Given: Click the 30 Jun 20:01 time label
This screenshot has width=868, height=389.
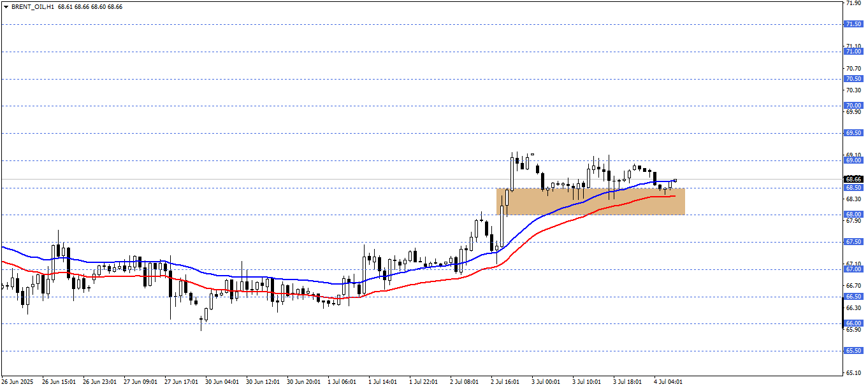Looking at the screenshot, I should point(303,382).
